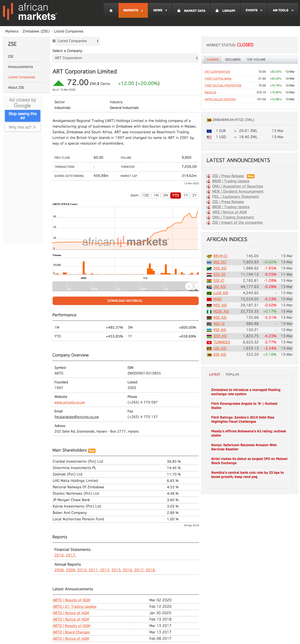
Task: Open www.artcorp.co.zw website link
Action: tap(70, 403)
